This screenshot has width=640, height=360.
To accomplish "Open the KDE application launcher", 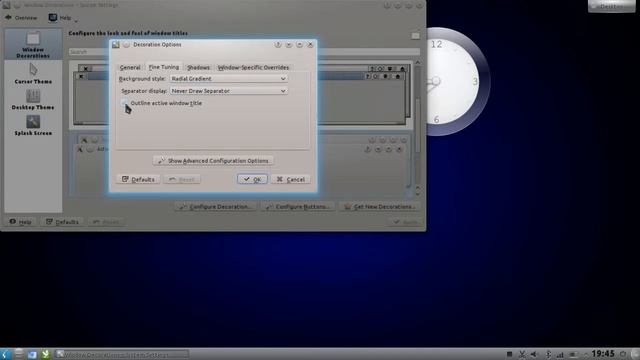I will (x=6, y=354).
